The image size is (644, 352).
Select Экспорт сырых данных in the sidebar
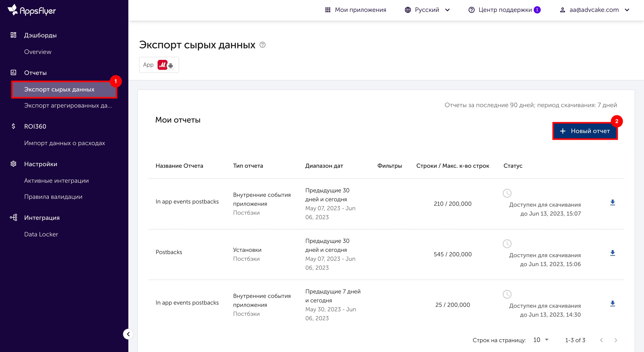tap(64, 89)
